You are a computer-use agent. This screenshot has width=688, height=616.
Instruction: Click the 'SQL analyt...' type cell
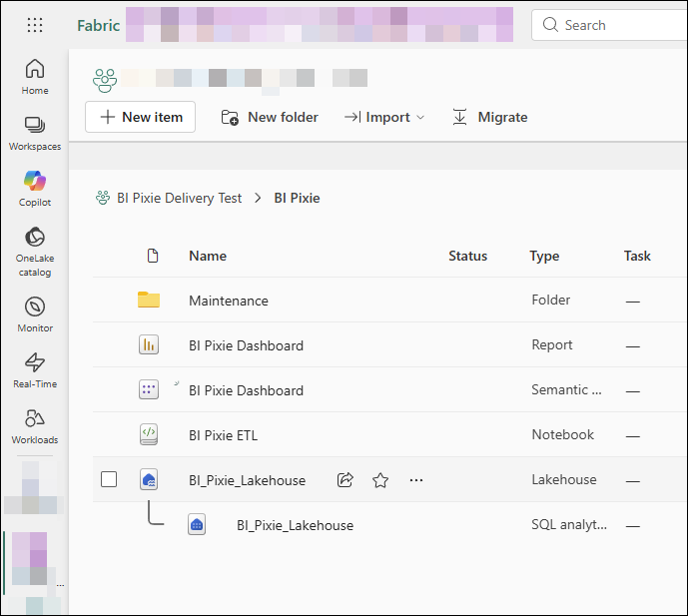(x=569, y=524)
